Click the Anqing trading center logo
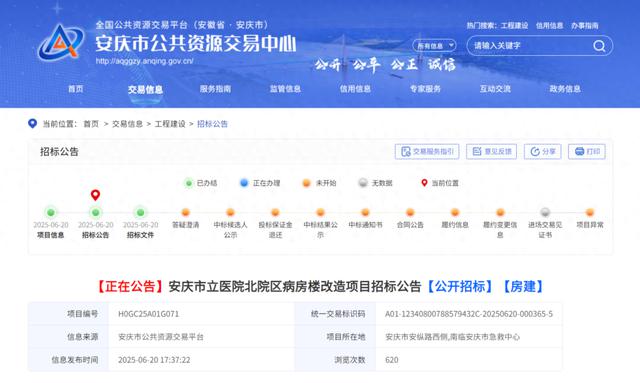The height and width of the screenshot is (383, 640). point(60,42)
